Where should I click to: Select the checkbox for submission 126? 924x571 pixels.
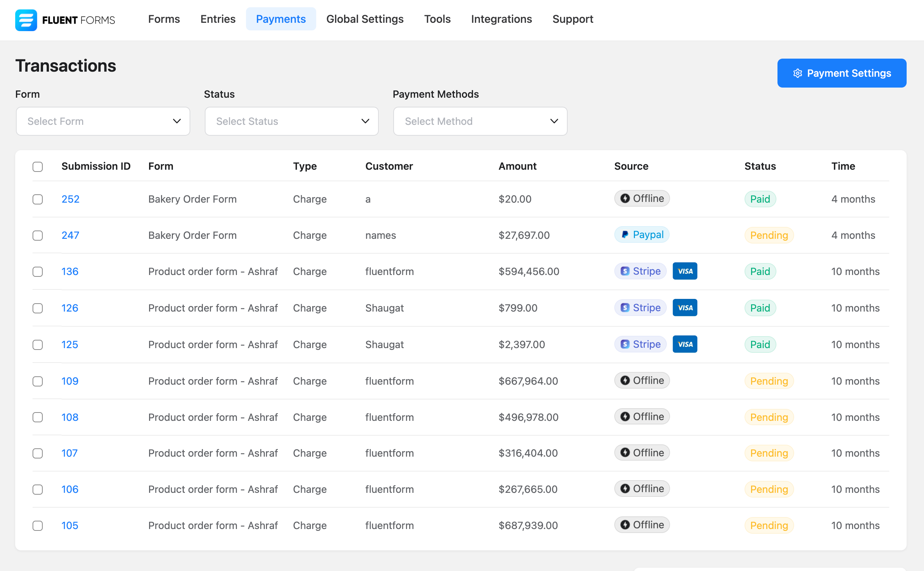pyautogui.click(x=37, y=308)
